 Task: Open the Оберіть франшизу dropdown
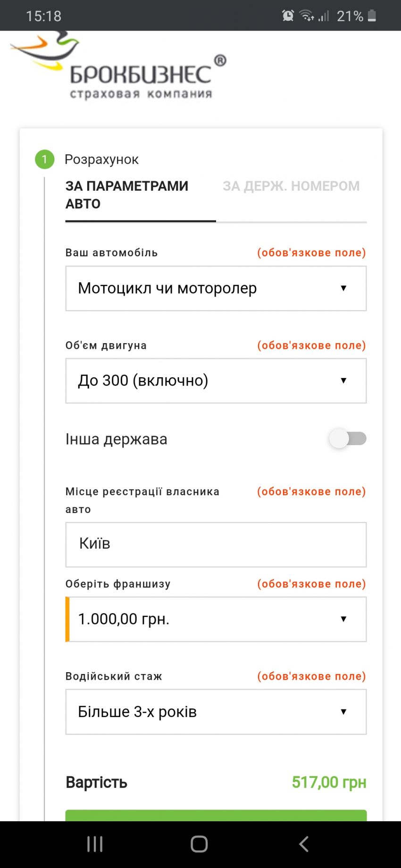(216, 619)
